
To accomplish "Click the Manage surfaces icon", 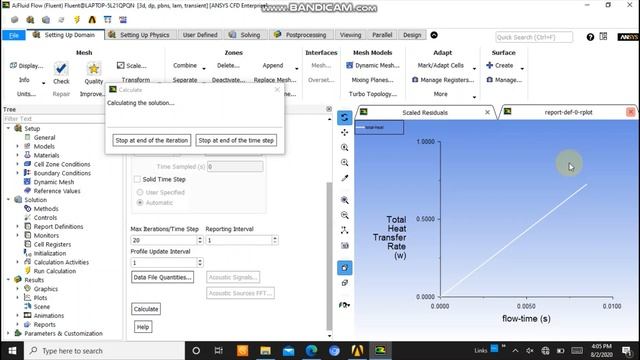I will click(x=490, y=80).
